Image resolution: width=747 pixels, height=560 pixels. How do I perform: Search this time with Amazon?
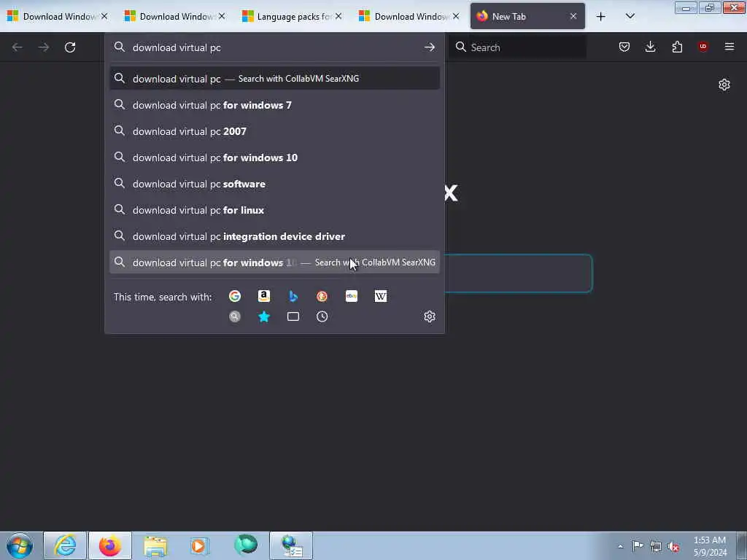(x=264, y=296)
